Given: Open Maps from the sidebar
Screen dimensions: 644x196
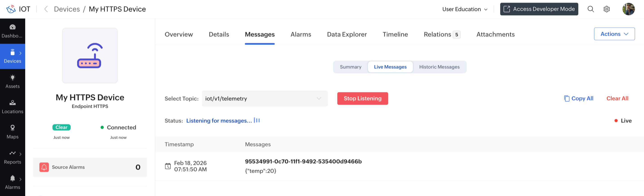Looking at the screenshot, I should point(13,132).
